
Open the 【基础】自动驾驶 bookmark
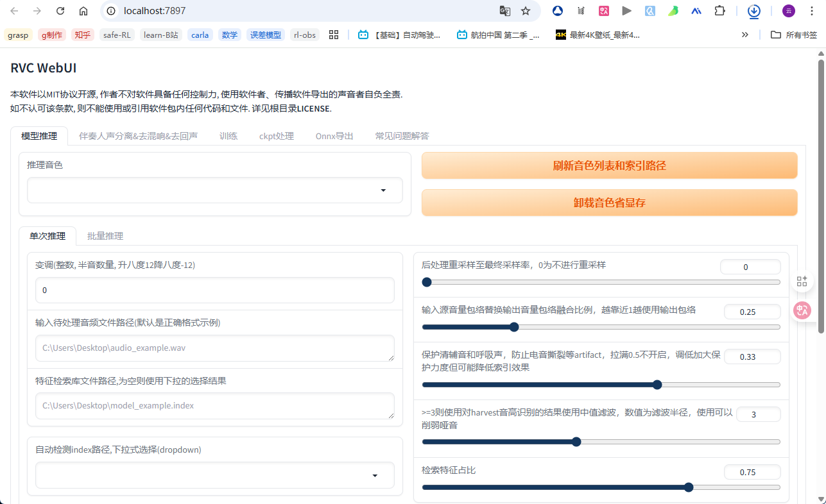tap(399, 35)
